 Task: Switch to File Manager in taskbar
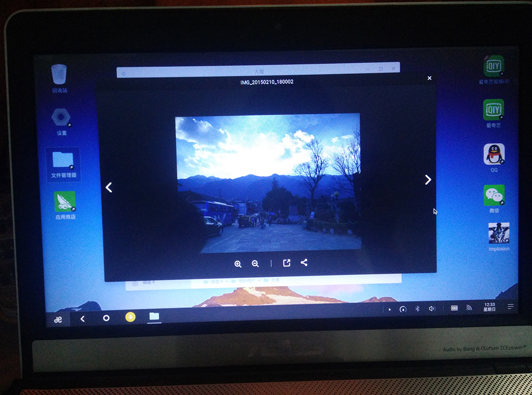coord(154,316)
